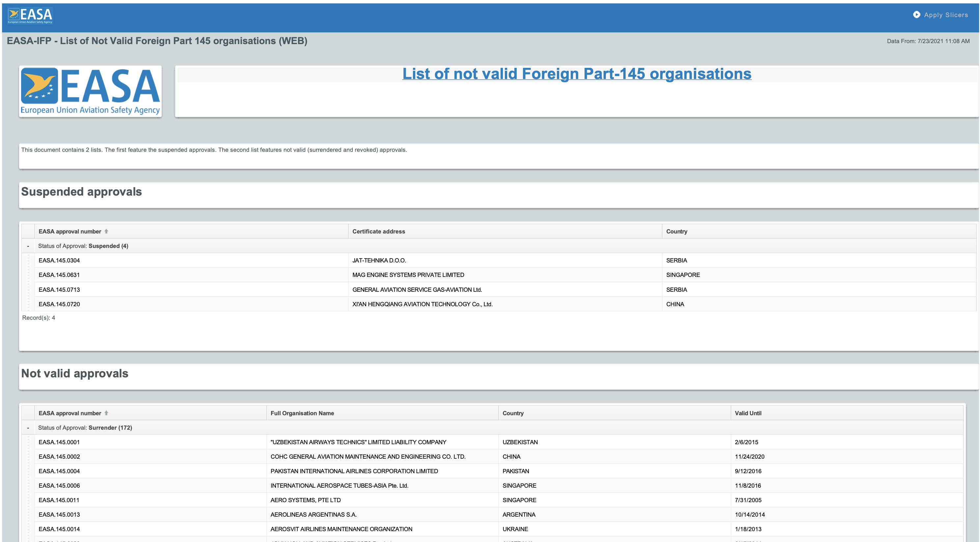Click the Apply Slicers button label

(946, 15)
